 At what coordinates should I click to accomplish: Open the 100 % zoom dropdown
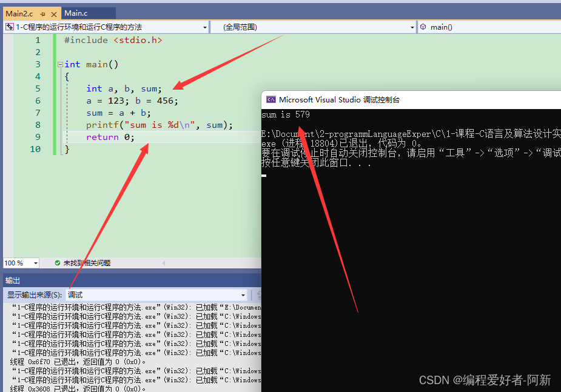pos(35,264)
